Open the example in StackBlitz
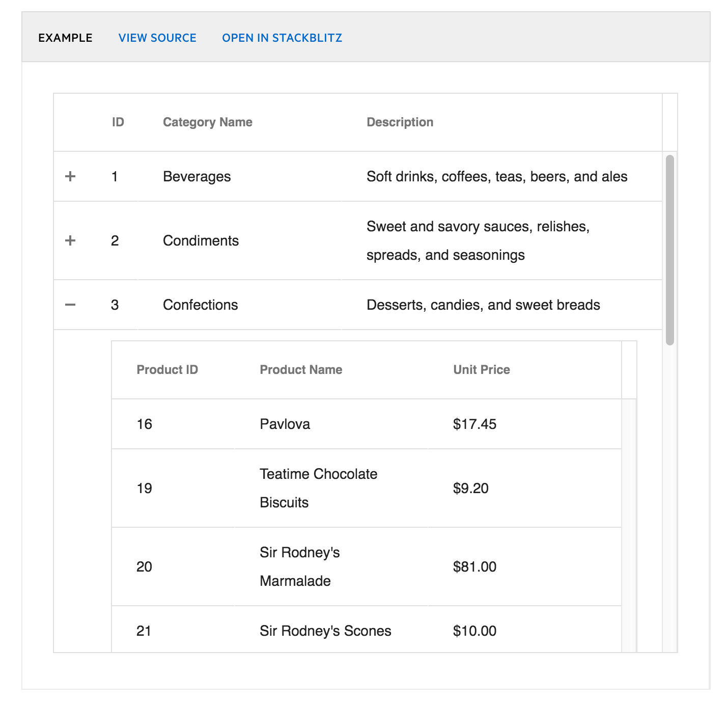 [x=282, y=38]
